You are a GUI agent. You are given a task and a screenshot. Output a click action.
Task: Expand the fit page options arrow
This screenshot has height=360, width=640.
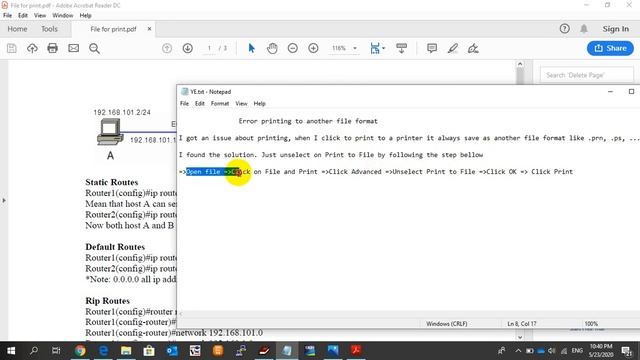pos(384,48)
